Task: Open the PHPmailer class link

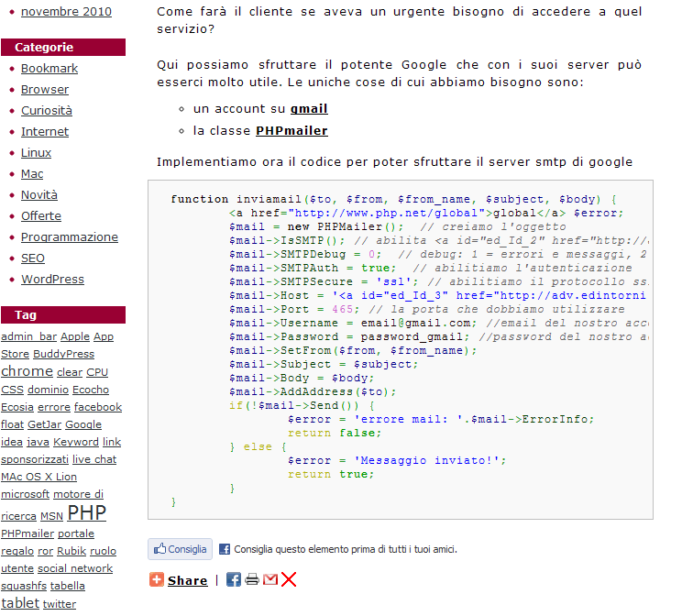Action: coord(291,131)
